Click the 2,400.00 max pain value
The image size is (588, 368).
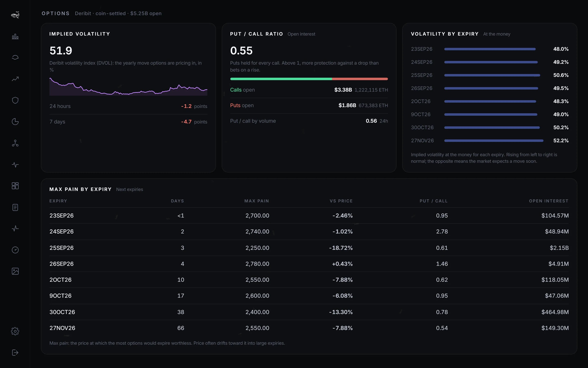coord(257,312)
